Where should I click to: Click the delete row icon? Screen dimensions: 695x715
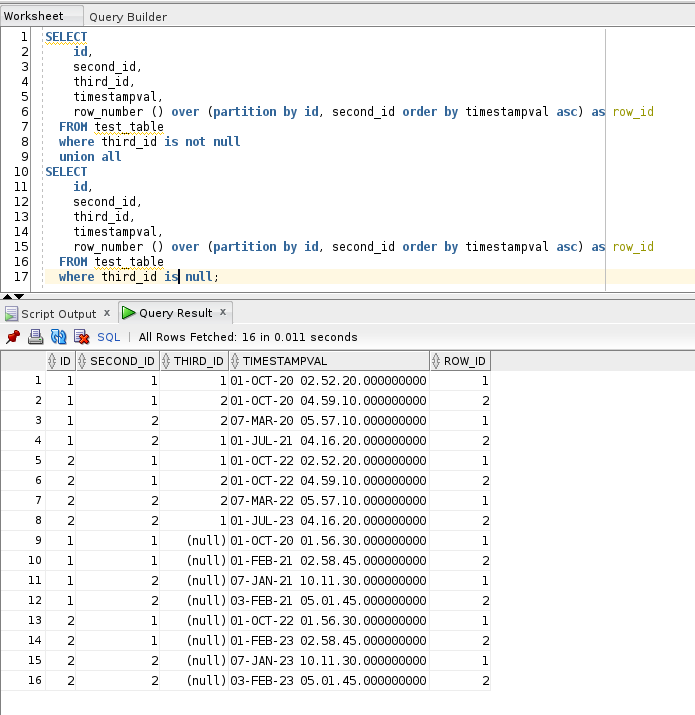tap(80, 337)
